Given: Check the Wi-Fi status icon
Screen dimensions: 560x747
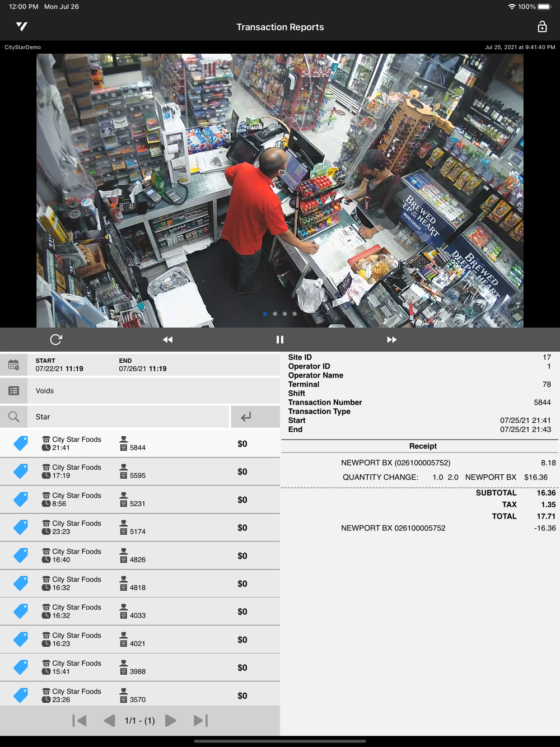Looking at the screenshot, I should 511,7.
